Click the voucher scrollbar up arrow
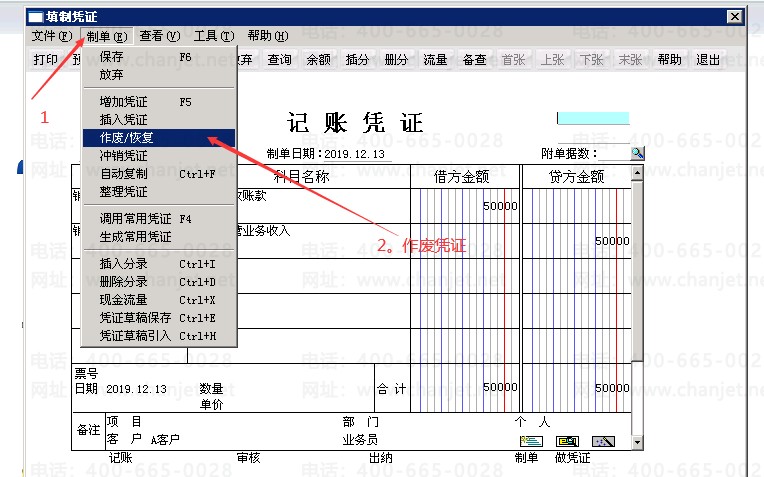Image resolution: width=764 pixels, height=477 pixels. click(637, 173)
